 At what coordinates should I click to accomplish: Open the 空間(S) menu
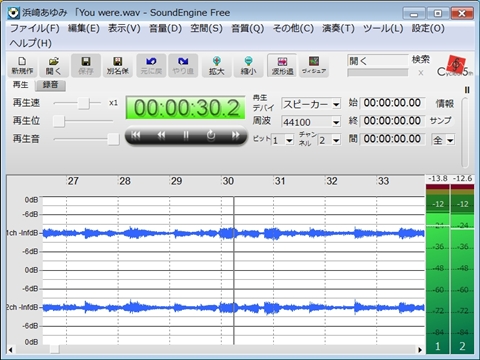(x=206, y=28)
